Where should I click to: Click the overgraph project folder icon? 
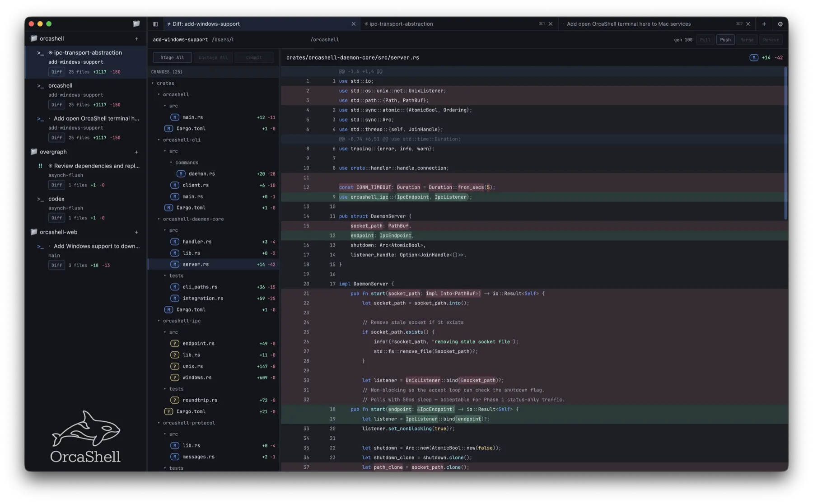point(33,152)
